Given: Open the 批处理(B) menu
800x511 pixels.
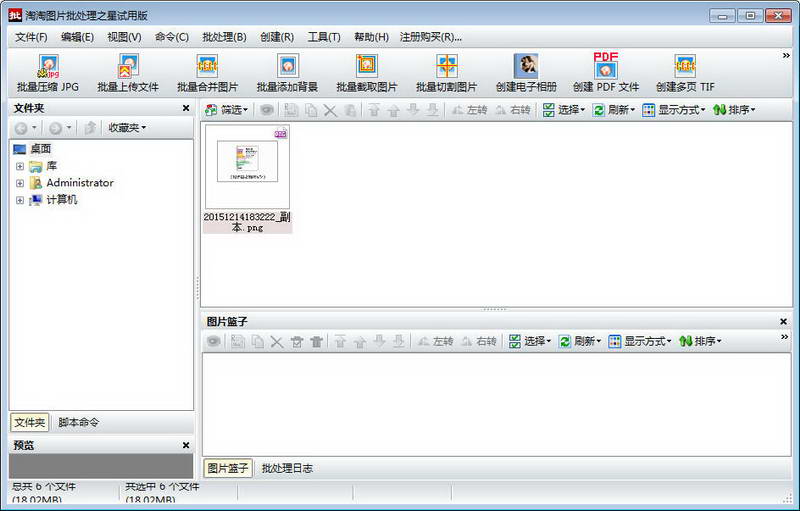Looking at the screenshot, I should (224, 37).
